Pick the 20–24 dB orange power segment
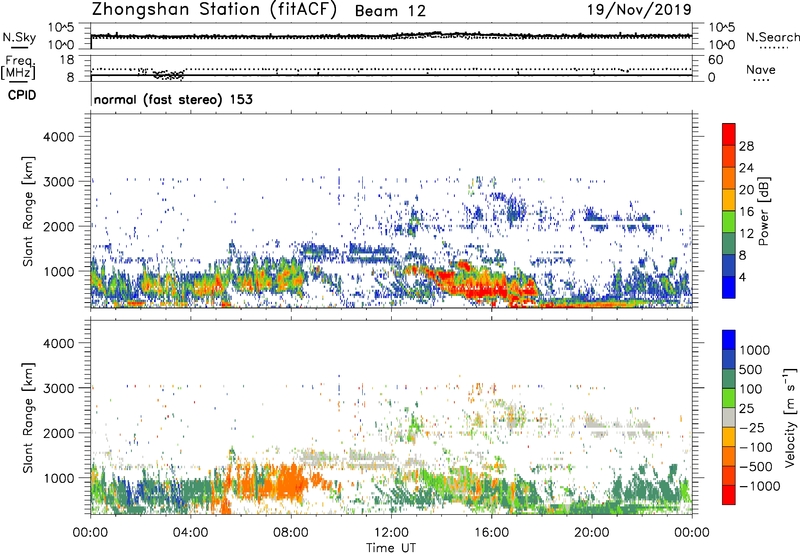 tap(729, 178)
